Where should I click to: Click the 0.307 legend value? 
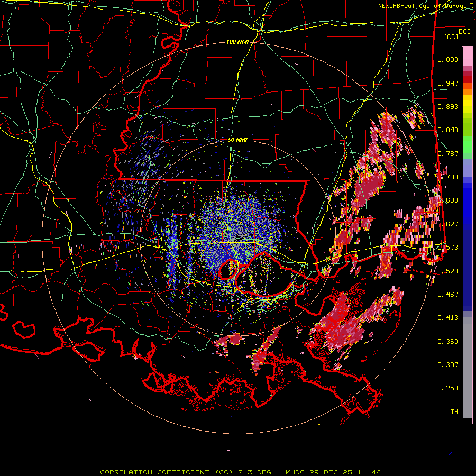(x=448, y=365)
